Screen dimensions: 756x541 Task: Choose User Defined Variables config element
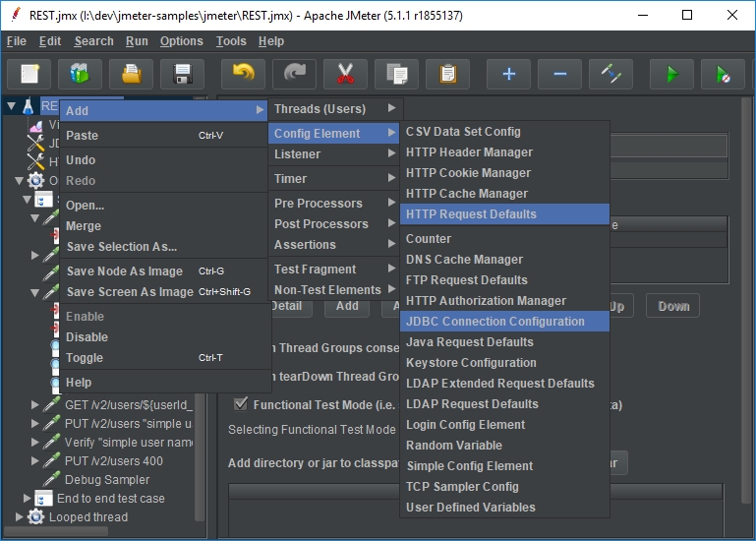470,508
